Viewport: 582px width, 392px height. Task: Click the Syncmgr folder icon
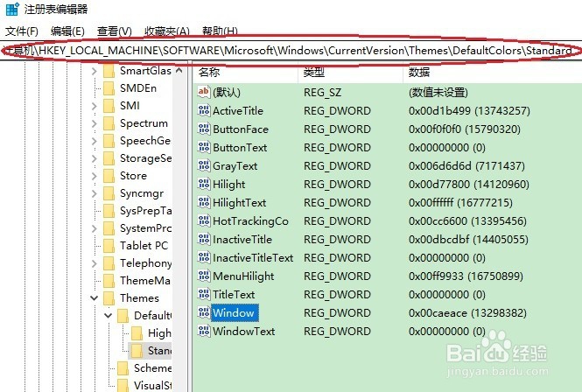(x=109, y=193)
